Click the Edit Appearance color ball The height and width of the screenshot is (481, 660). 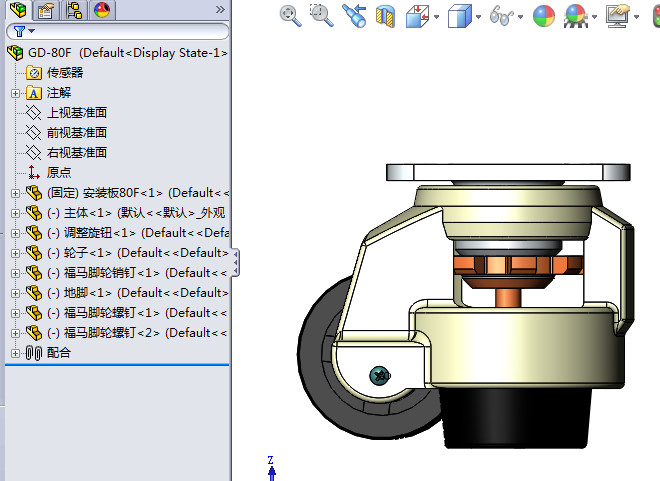[x=544, y=16]
